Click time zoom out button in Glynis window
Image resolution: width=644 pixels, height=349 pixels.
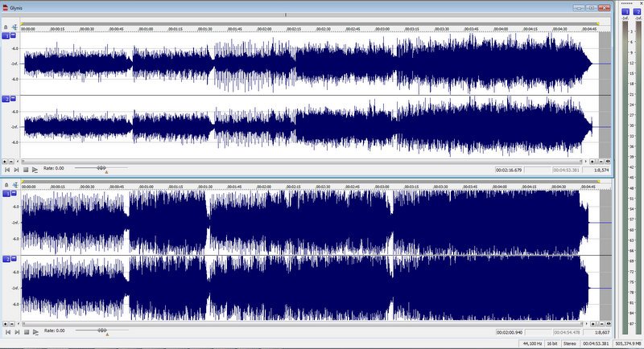coord(601,162)
